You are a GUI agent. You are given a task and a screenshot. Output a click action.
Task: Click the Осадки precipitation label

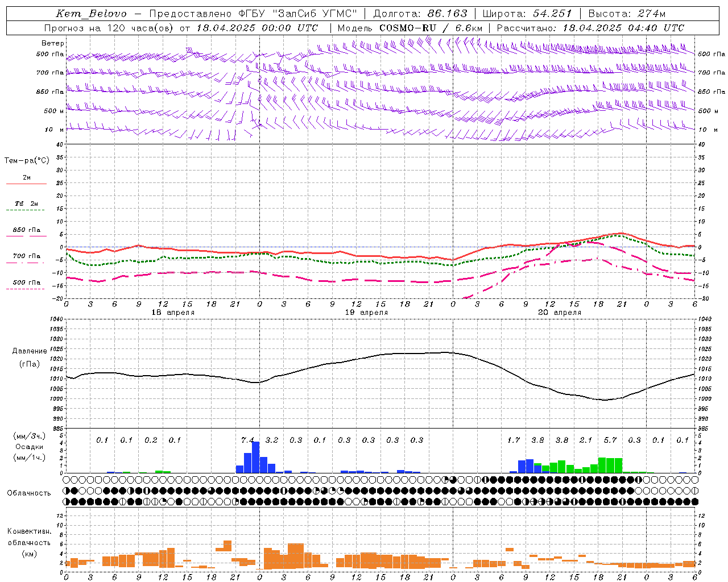point(30,447)
